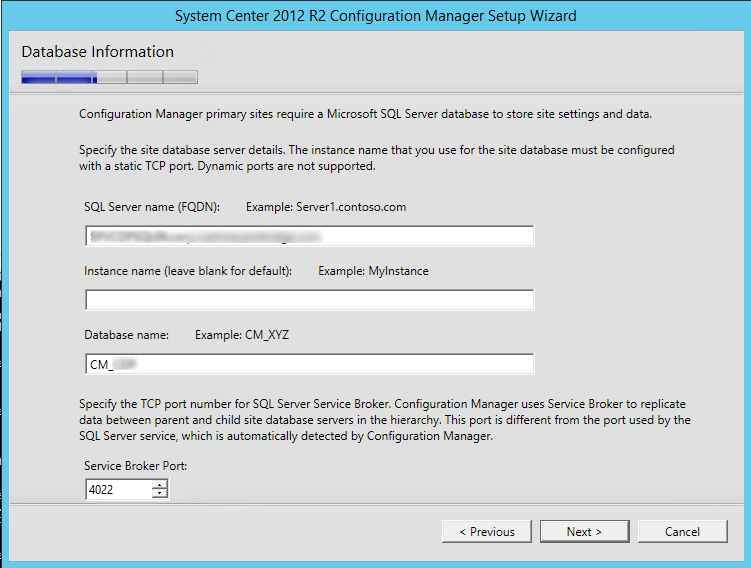Click 'Instance name (leave blank for default):' label
Image resolution: width=751 pixels, height=568 pixels.
[188, 271]
